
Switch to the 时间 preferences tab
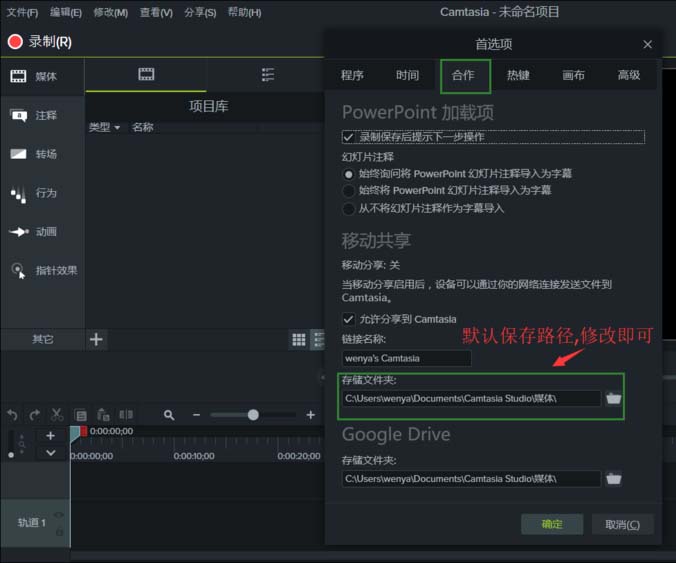pos(407,75)
